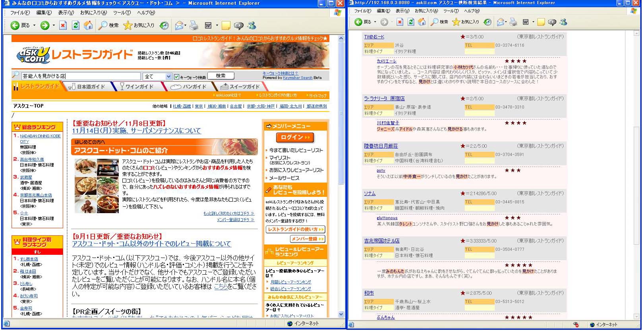The height and width of the screenshot is (331, 644).
Task: Click the yellow note icon in right toolbar
Action: (541, 22)
